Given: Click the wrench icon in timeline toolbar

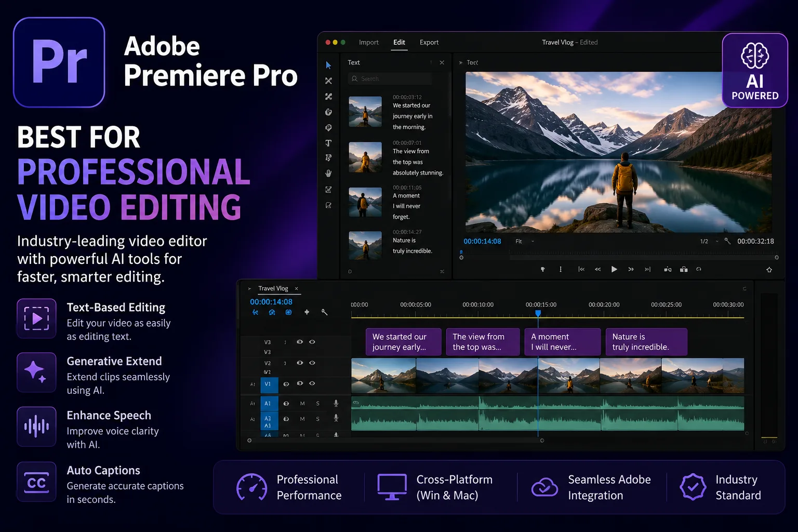Looking at the screenshot, I should click(324, 312).
